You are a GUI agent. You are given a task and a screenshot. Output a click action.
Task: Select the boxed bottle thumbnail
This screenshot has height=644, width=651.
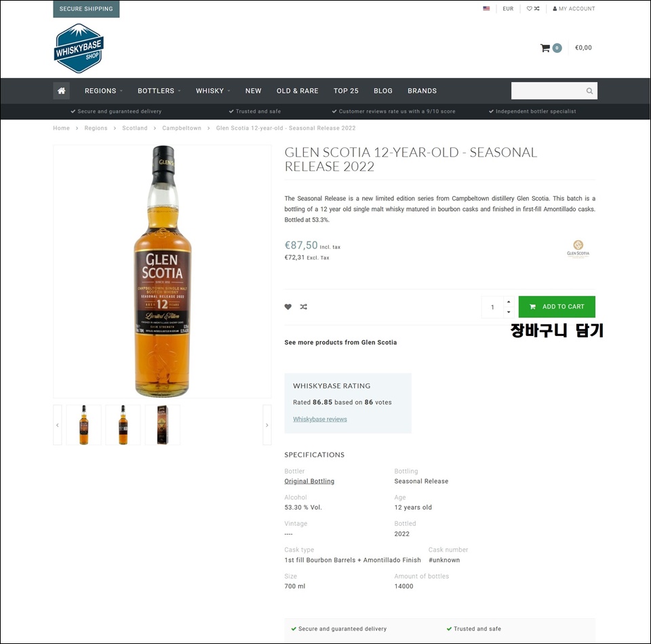point(162,425)
